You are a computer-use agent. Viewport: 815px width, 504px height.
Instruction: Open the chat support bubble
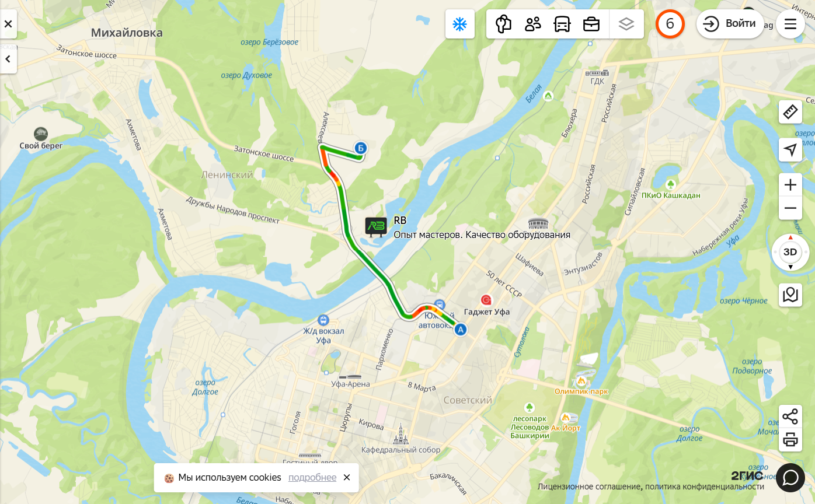click(x=790, y=478)
